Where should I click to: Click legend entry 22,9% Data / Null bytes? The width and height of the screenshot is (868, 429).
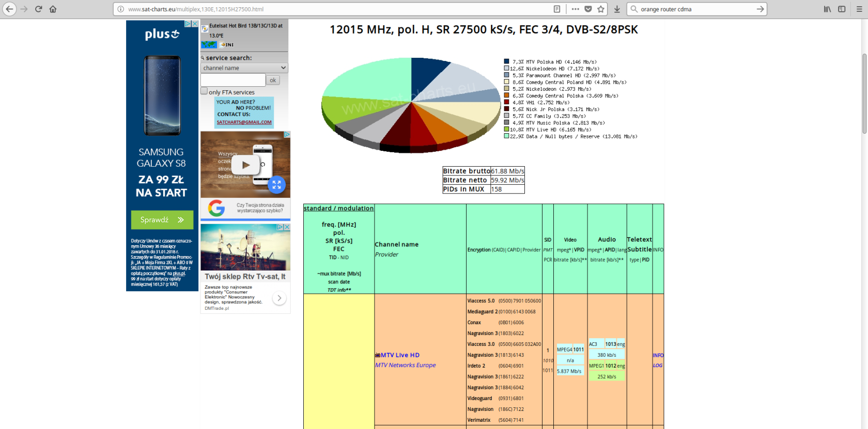(571, 136)
